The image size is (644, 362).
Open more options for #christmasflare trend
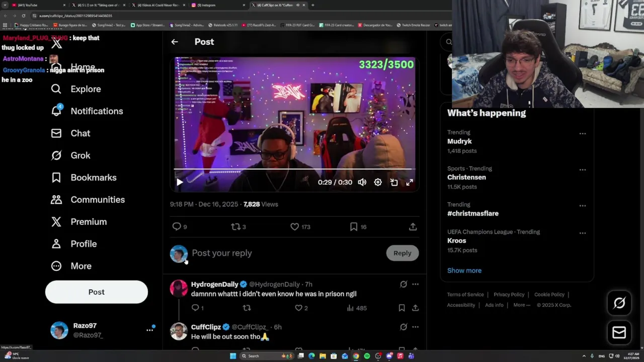click(582, 206)
